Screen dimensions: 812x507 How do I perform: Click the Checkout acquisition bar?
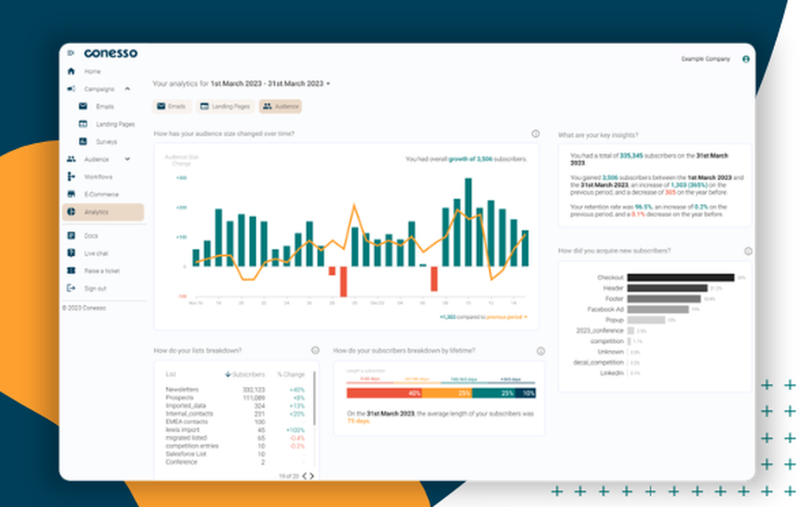click(x=680, y=277)
